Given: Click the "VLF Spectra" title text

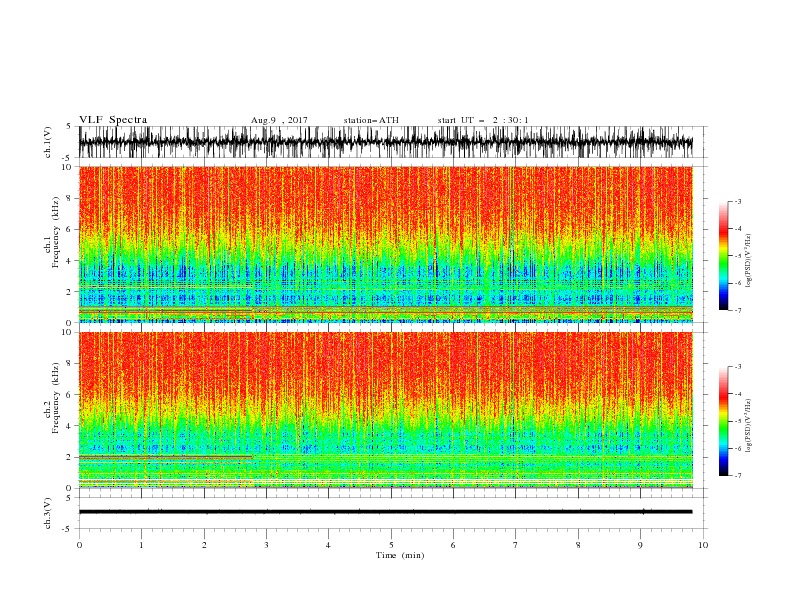Looking at the screenshot, I should [x=113, y=120].
